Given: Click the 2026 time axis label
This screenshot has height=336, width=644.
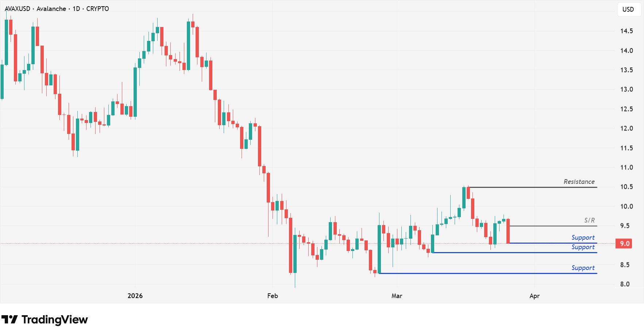Looking at the screenshot, I should point(135,296).
